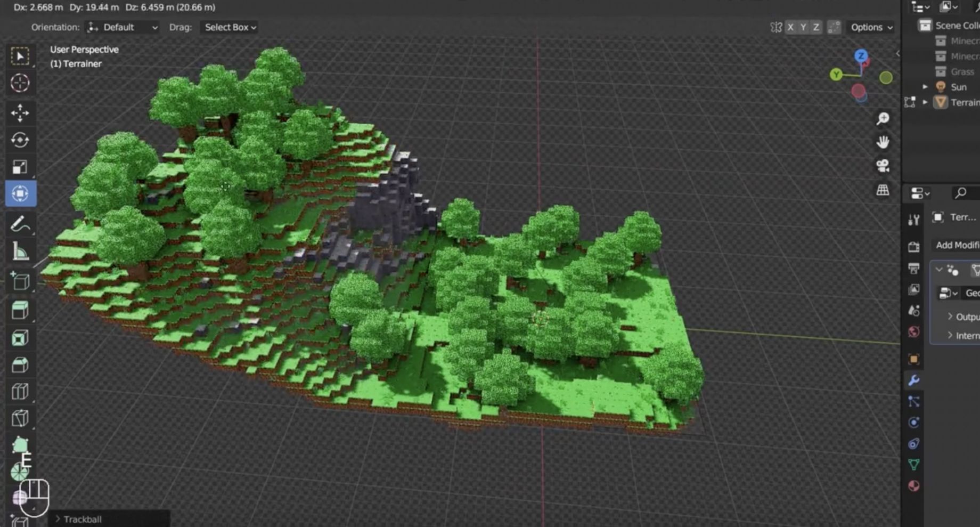The height and width of the screenshot is (527, 980).
Task: Open the Modifiers wrench tab
Action: [x=914, y=380]
